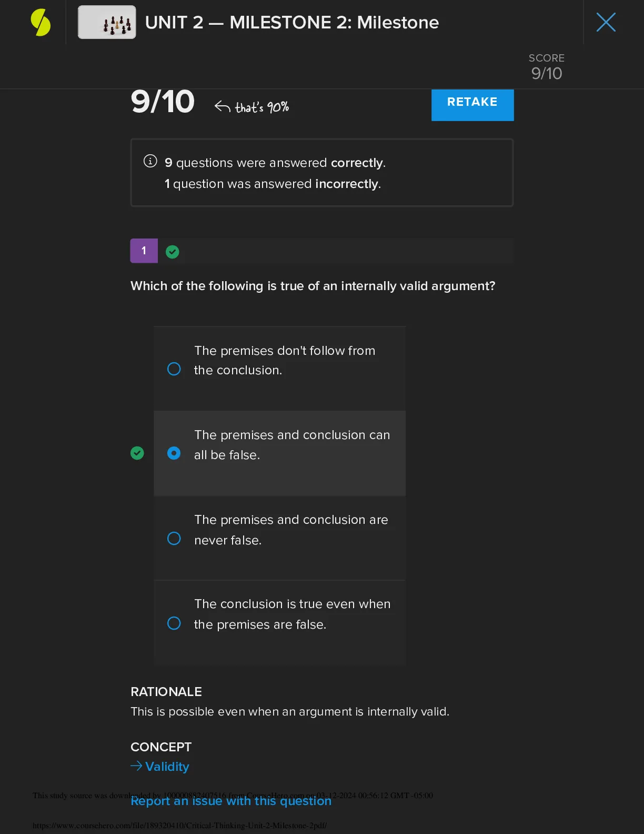Click the arrow icon before Validity
Image resolution: width=644 pixels, height=834 pixels.
[x=136, y=766]
